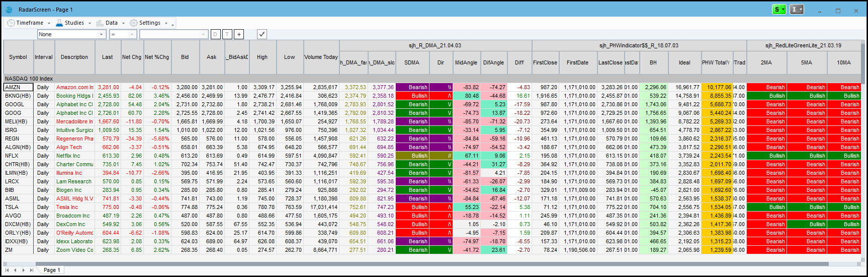
Task: Click AMZN's Last price 3,281.00
Action: [x=108, y=87]
